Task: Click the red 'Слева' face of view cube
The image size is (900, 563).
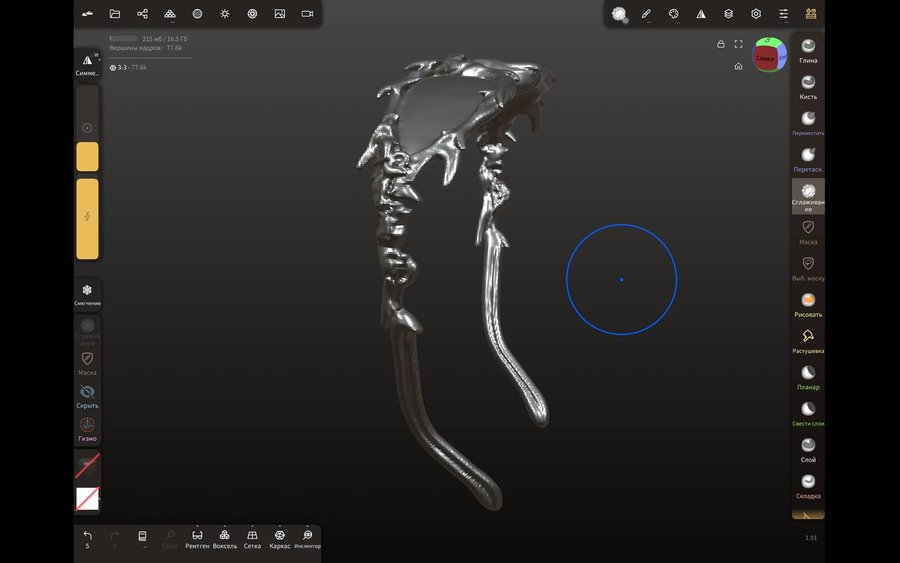Action: pyautogui.click(x=765, y=59)
